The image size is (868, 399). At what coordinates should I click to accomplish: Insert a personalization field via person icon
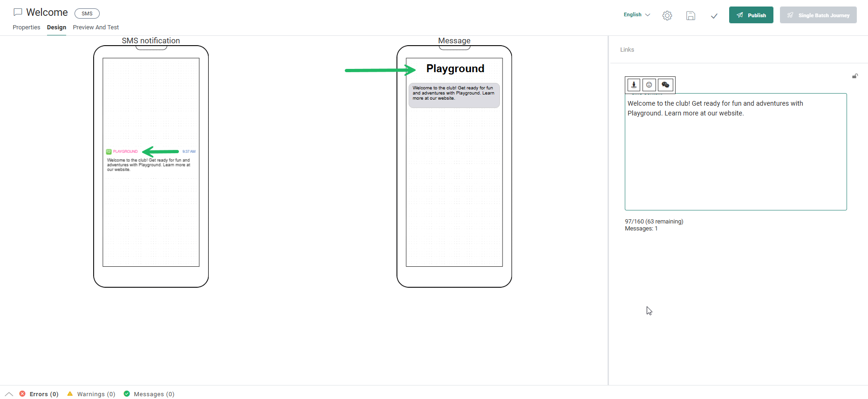[634, 85]
